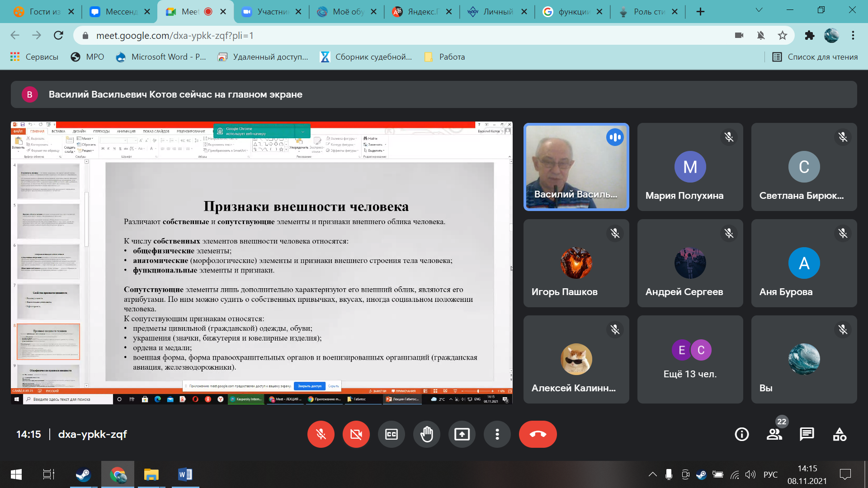This screenshot has width=868, height=488.
Task: Open File Explorer from taskbar
Action: tap(151, 474)
